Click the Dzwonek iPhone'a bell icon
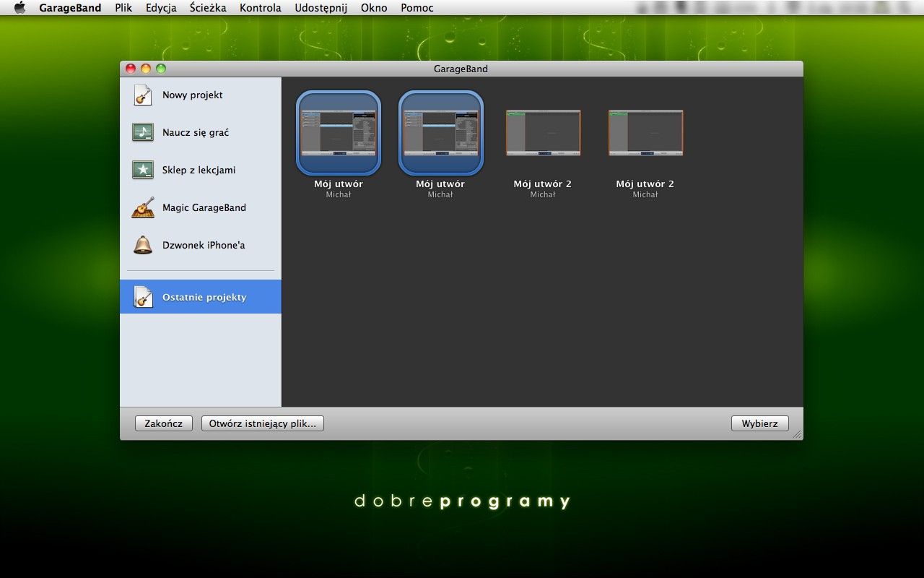Viewport: 924px width, 578px height. 143,245
